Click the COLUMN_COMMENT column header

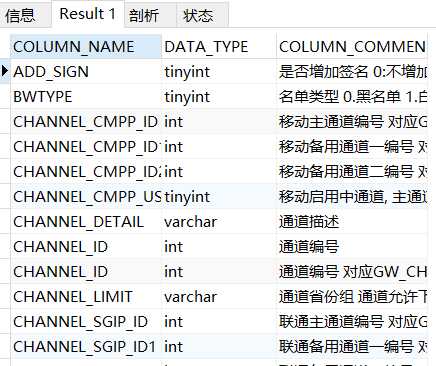coord(352,47)
